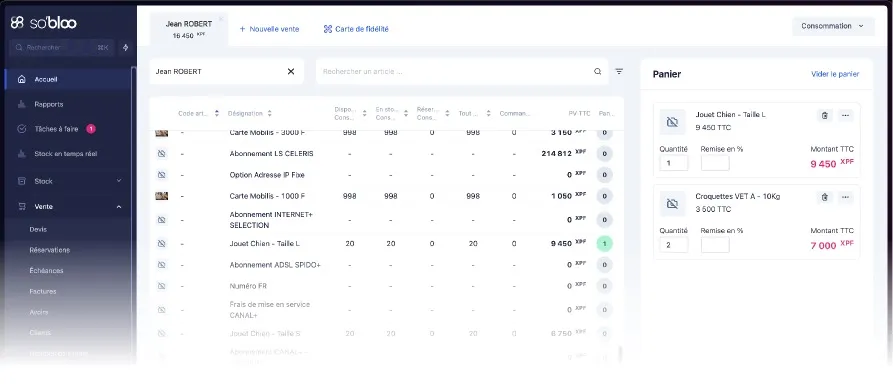This screenshot has width=893, height=387.
Task: Open the lightning quick actions icon
Action: click(x=126, y=48)
